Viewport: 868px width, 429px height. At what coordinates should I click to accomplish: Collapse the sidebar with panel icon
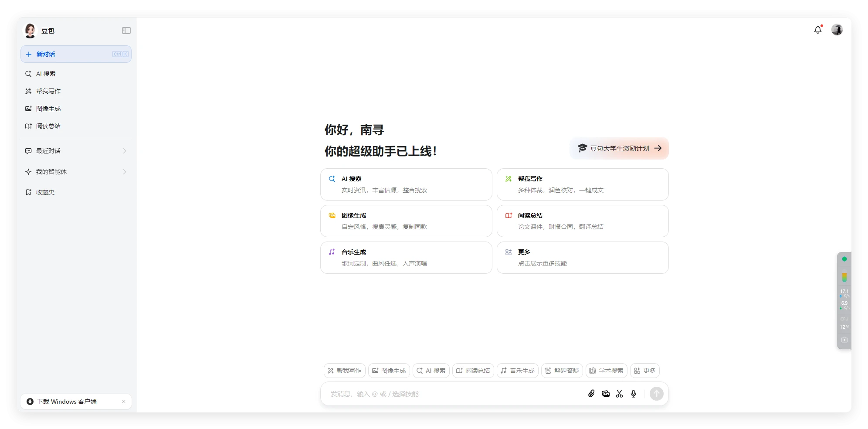[x=126, y=31]
